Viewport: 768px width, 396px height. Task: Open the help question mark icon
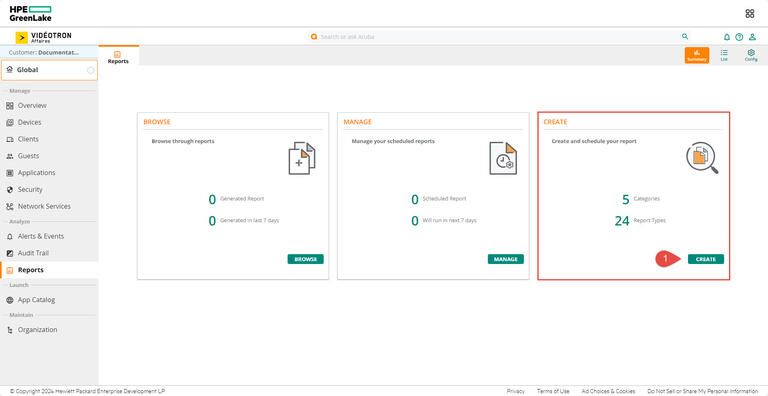739,37
